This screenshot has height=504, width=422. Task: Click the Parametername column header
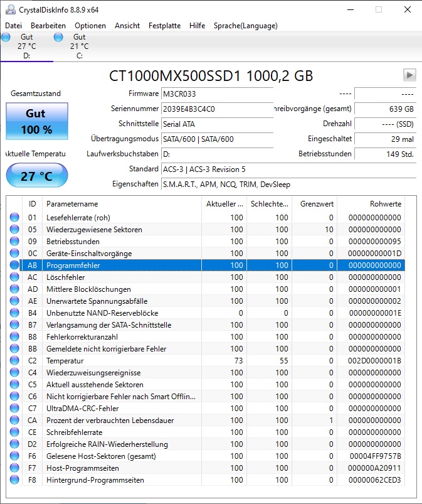click(122, 204)
